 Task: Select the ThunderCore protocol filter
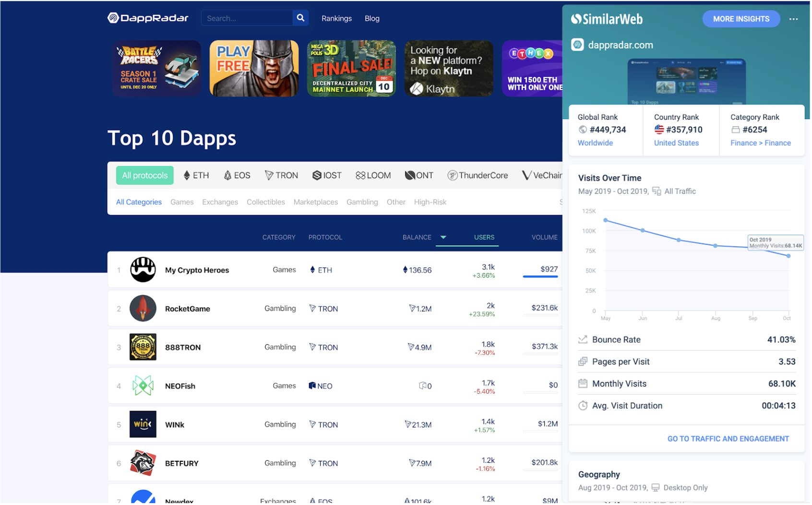478,176
